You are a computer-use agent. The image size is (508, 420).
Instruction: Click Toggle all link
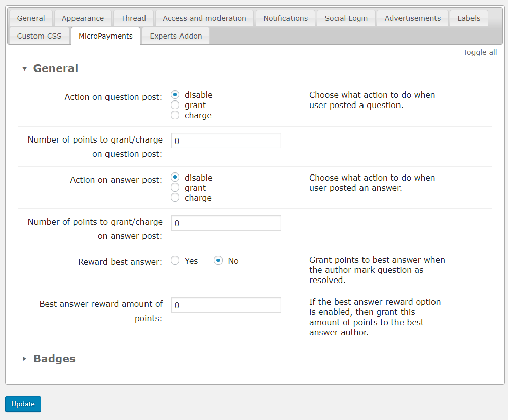(480, 52)
